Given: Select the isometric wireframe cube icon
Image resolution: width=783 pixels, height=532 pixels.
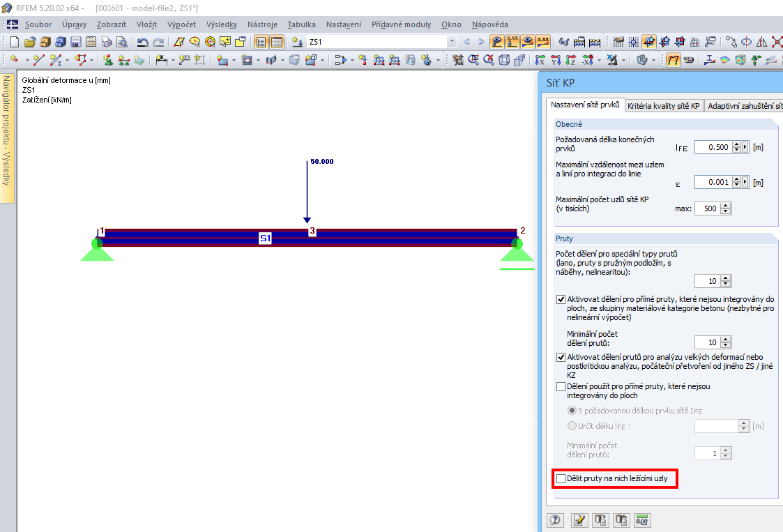Looking at the screenshot, I should [x=504, y=61].
